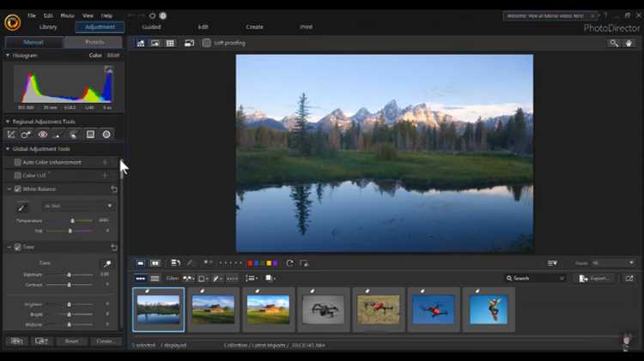Switch histogram to B&W mode
The image size is (644, 361).
click(x=113, y=56)
